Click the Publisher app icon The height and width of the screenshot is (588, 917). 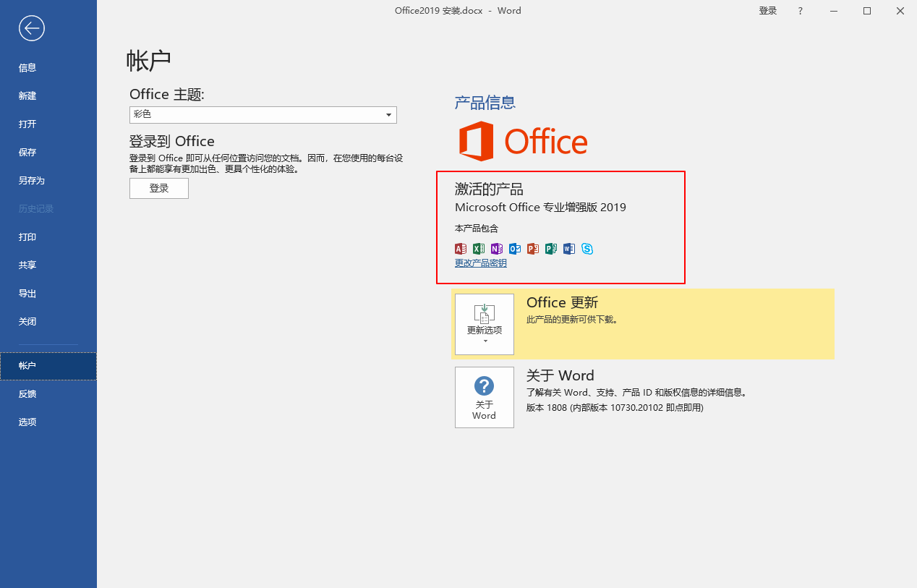pyautogui.click(x=551, y=249)
